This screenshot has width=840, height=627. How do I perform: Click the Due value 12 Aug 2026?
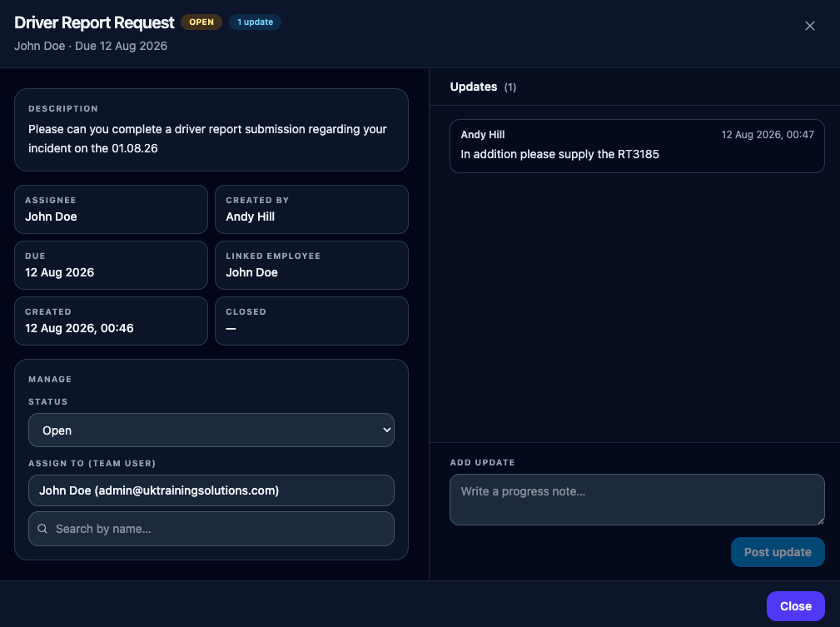tap(59, 272)
